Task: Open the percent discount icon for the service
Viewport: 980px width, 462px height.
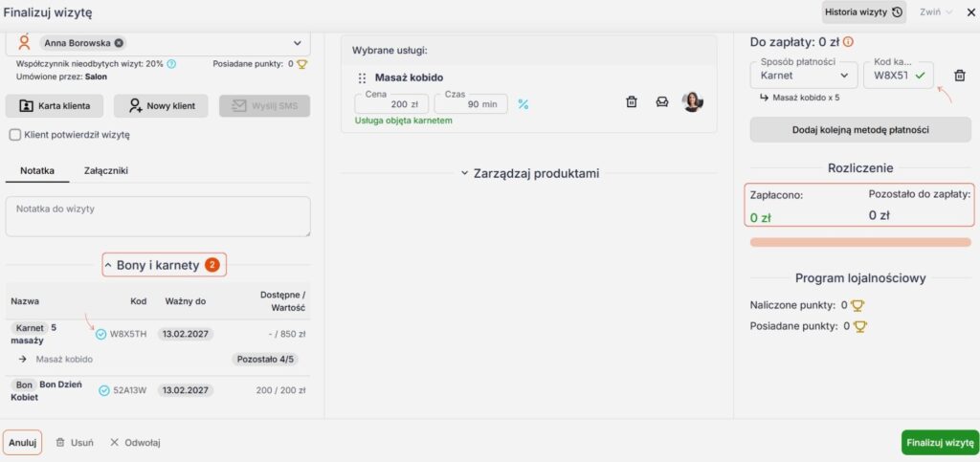Action: click(x=523, y=104)
